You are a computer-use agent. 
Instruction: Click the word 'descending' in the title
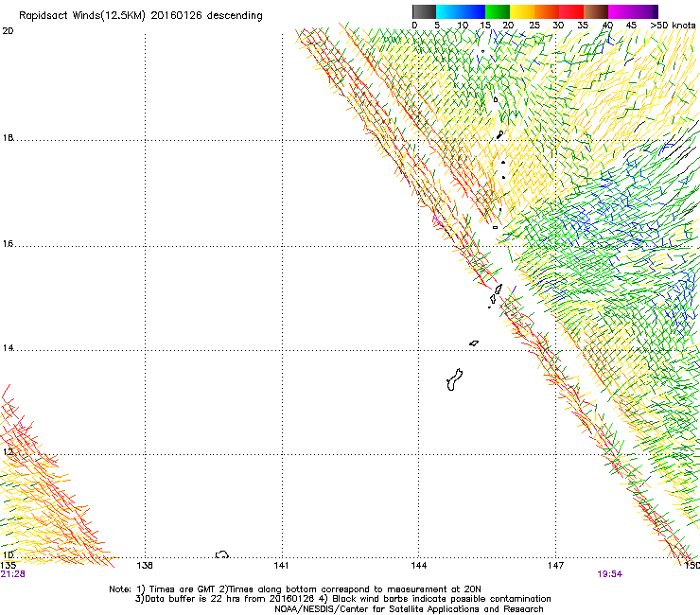click(235, 16)
